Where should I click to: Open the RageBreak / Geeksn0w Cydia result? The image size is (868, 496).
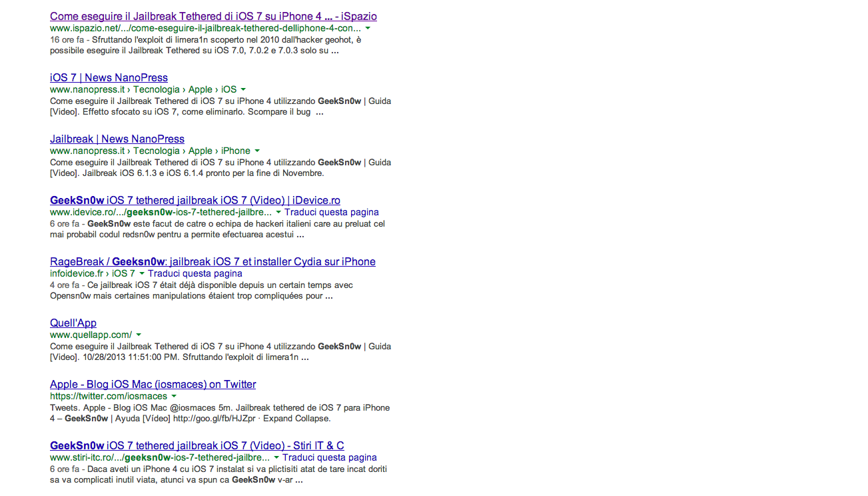pyautogui.click(x=213, y=261)
